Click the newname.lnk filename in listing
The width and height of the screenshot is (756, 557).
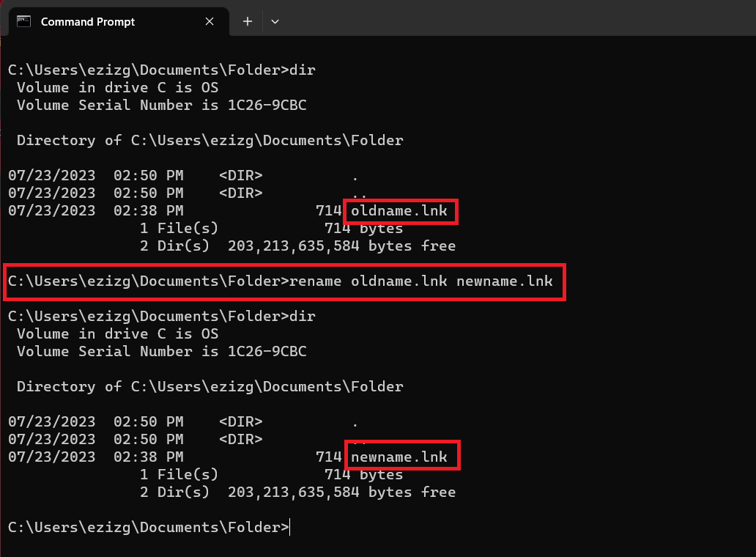[399, 457]
